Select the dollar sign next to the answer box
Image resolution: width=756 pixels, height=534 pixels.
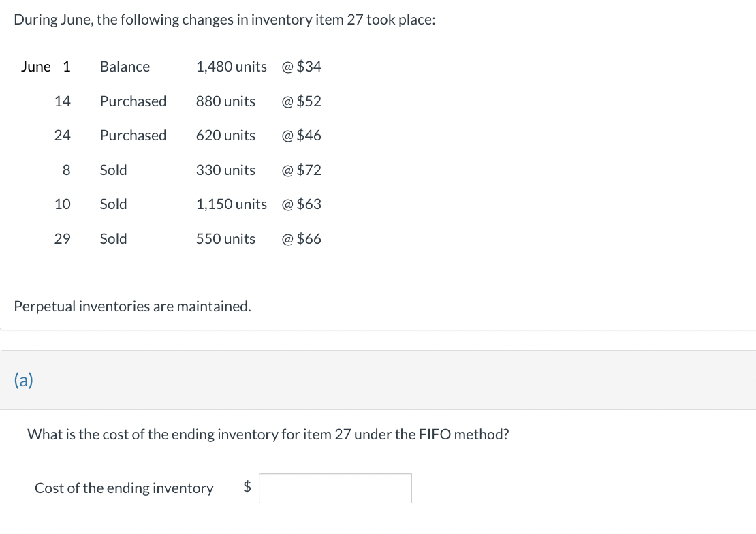click(x=246, y=488)
